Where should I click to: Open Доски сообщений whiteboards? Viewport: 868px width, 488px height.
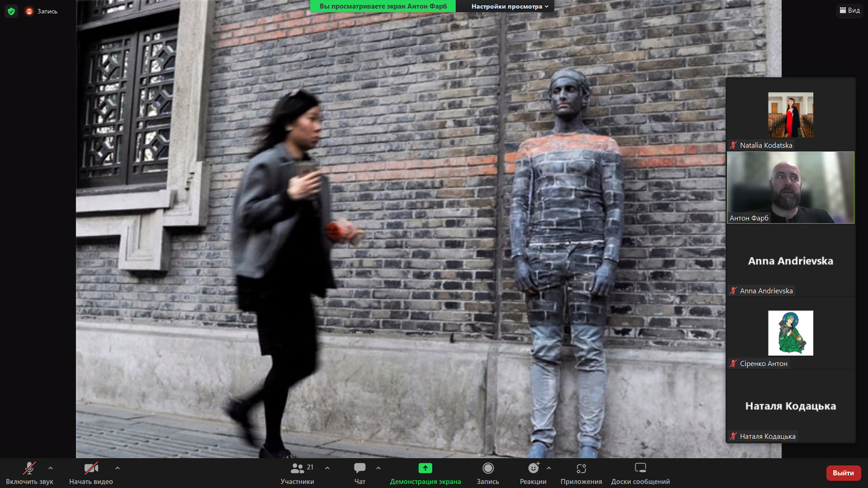640,473
